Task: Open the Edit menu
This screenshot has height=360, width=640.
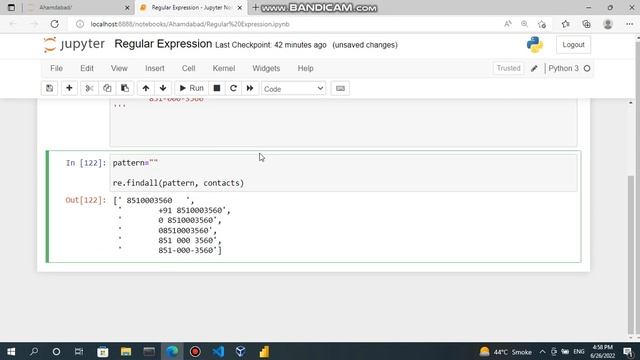Action: click(87, 69)
